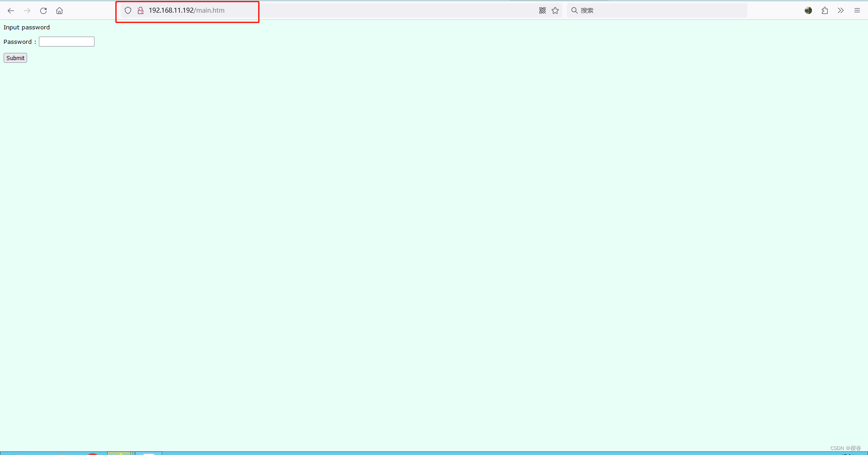Open the extensions puzzle icon
Screen dimensions: 868x455
point(825,10)
